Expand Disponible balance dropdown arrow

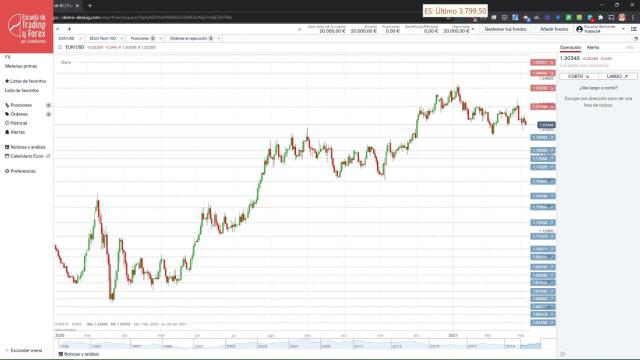click(x=473, y=29)
